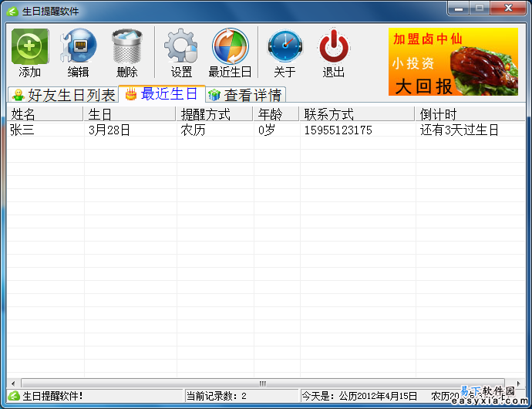Click the phone number 15955123175

[338, 130]
